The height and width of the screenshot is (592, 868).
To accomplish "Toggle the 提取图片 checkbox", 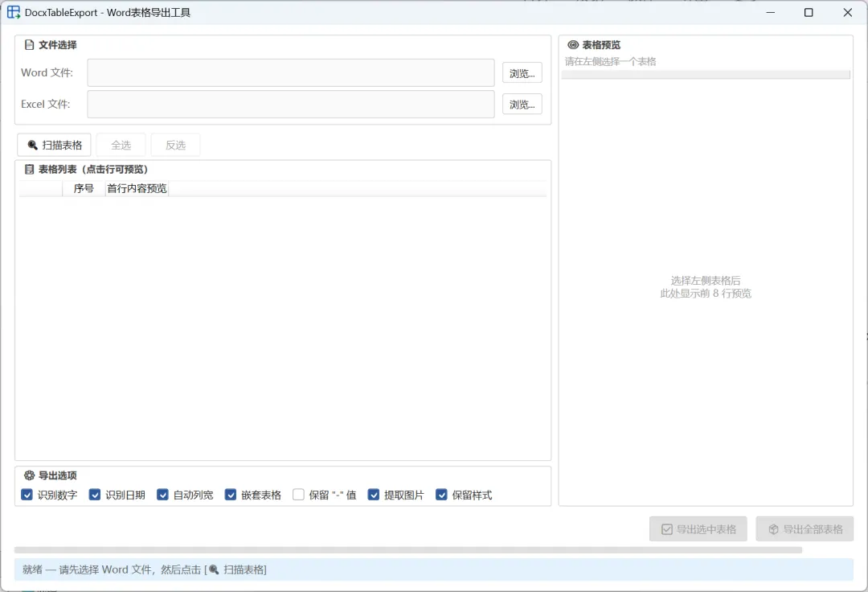I will tap(374, 495).
